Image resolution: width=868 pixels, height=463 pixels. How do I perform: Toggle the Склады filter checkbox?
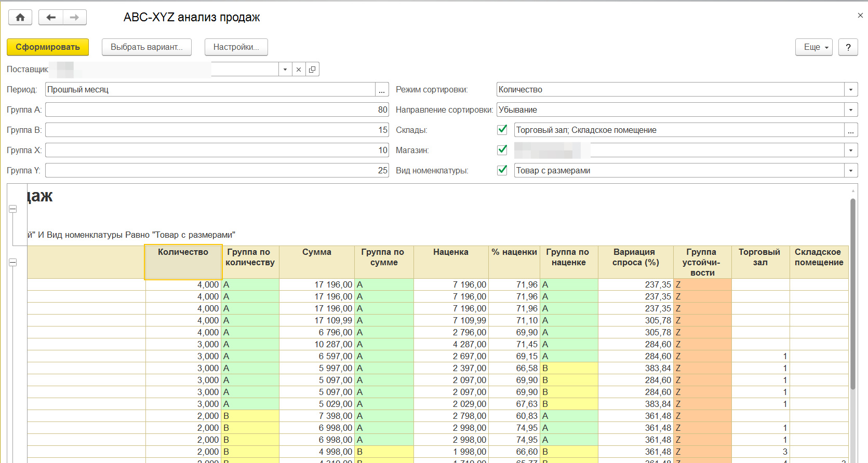[502, 130]
